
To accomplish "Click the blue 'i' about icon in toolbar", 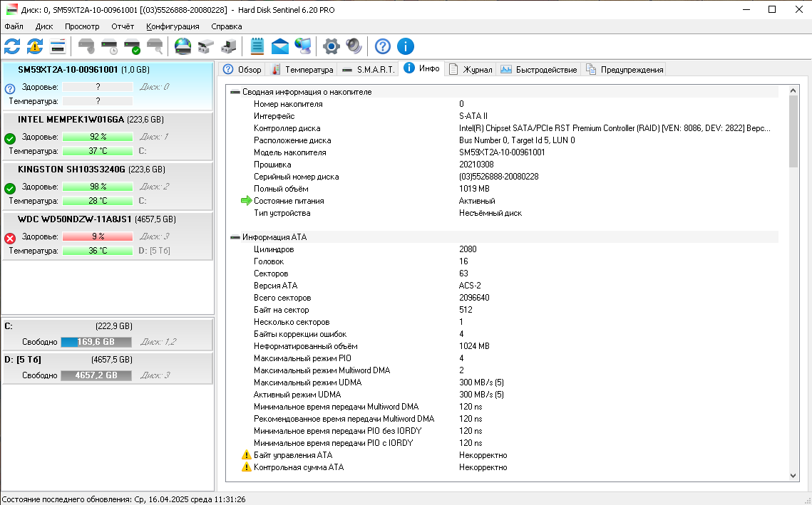I will pos(406,46).
